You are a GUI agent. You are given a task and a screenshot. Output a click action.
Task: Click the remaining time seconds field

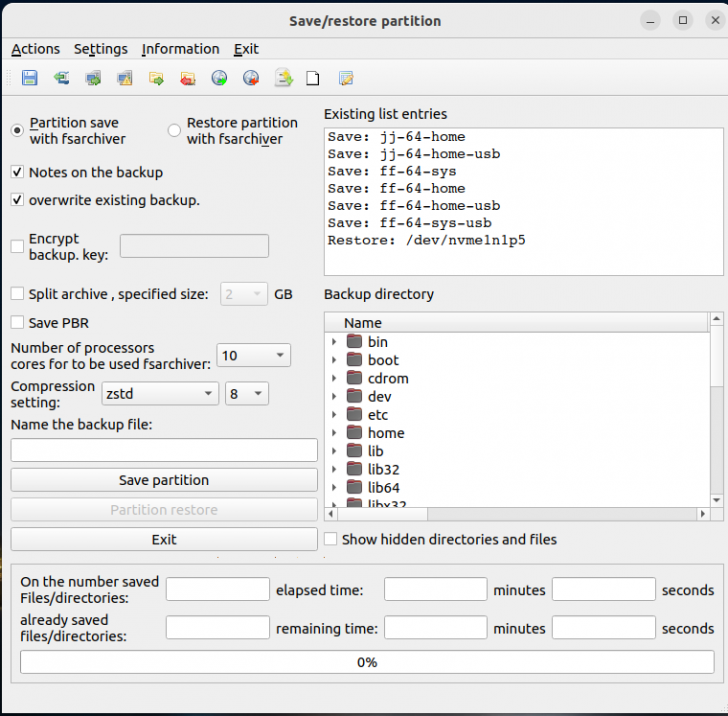pyautogui.click(x=604, y=627)
